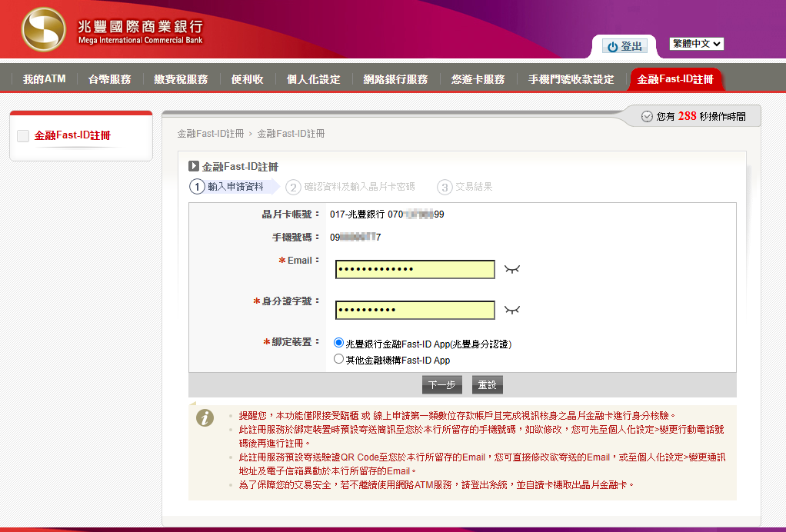
Task: Click the 手機號碼 field label
Action: (295, 238)
